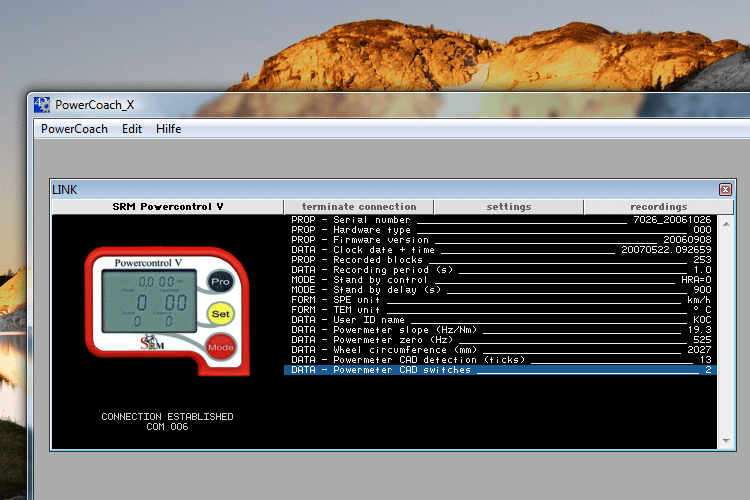Open the settings tab
This screenshot has height=500, width=750.
pyautogui.click(x=509, y=207)
